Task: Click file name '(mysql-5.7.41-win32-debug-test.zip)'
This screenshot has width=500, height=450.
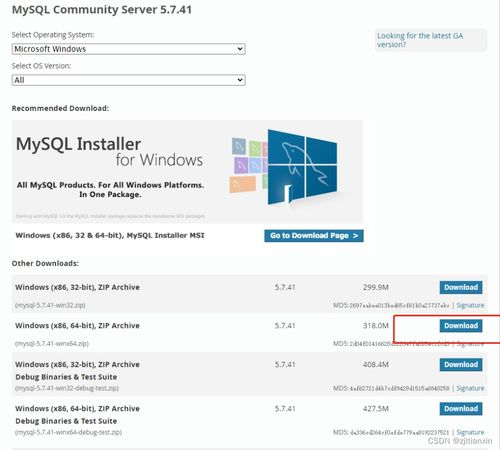Action: [67, 388]
